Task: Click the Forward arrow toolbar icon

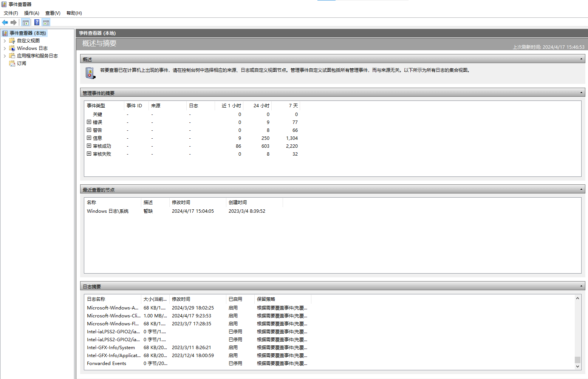Action: [14, 23]
